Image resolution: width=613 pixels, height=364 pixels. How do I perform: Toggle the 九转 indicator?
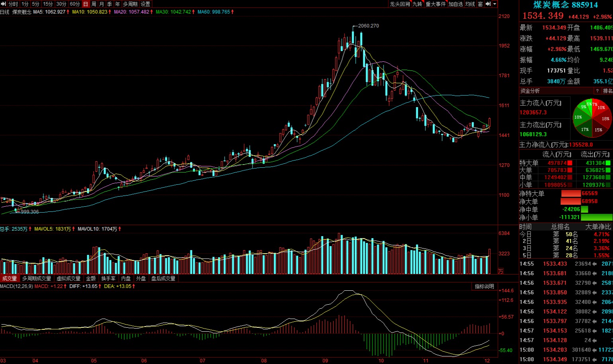(417, 4)
